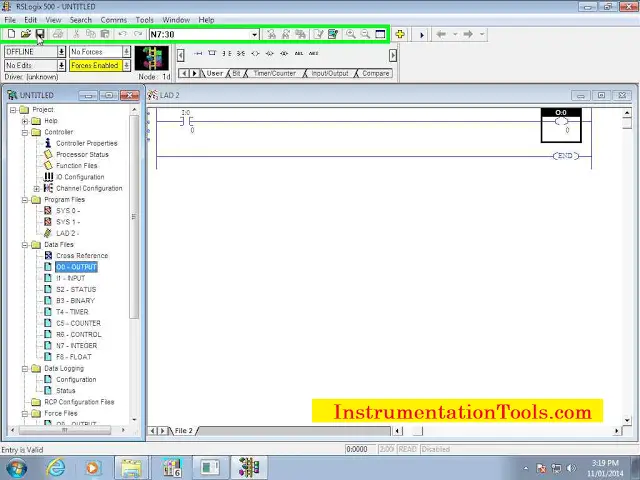
Task: Switch to the Timer/Counter instruction tab
Action: pos(274,73)
